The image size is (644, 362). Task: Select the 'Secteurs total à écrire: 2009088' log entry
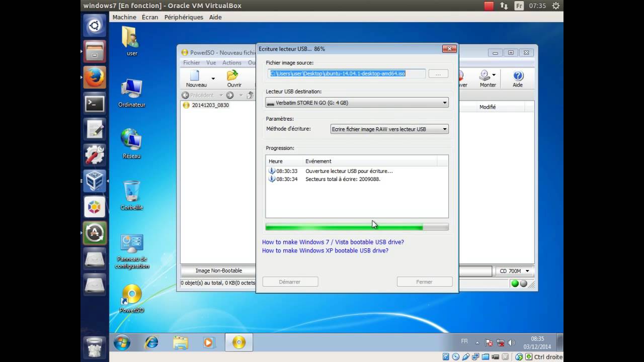343,179
